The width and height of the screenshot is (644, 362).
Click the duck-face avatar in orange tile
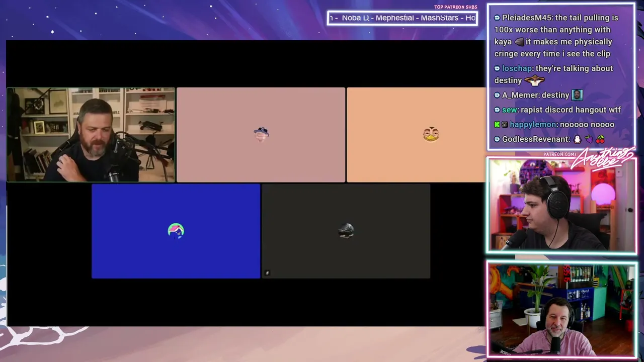click(x=431, y=134)
